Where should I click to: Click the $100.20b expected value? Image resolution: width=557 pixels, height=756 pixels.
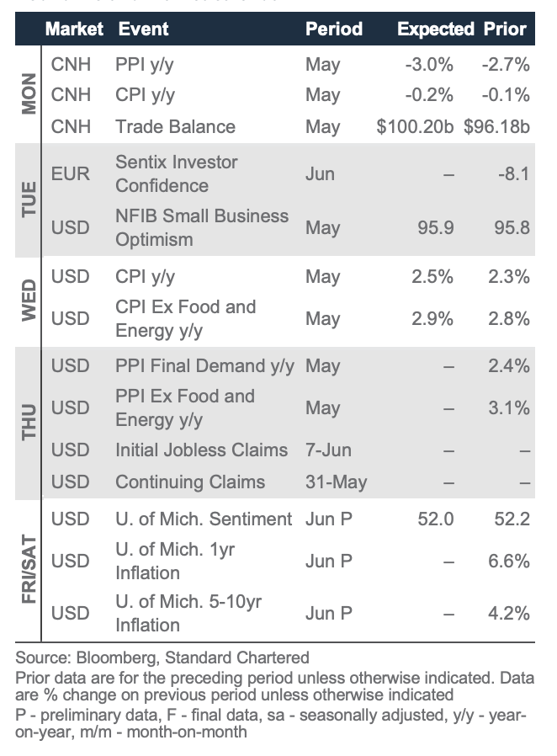click(x=415, y=127)
